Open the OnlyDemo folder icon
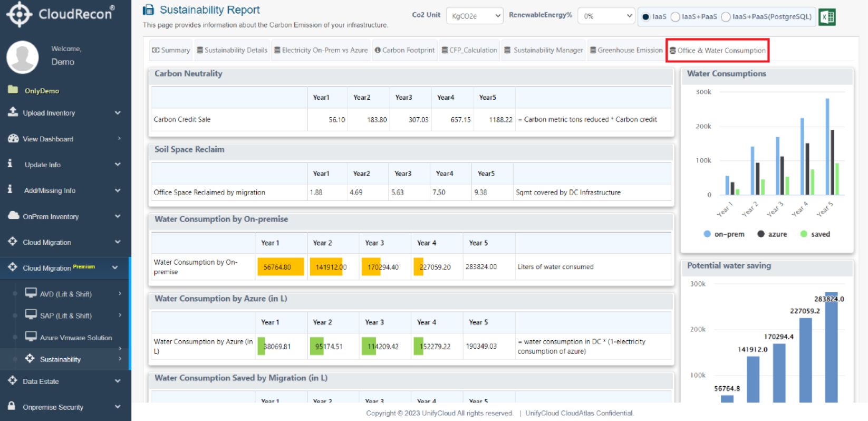 [x=13, y=90]
